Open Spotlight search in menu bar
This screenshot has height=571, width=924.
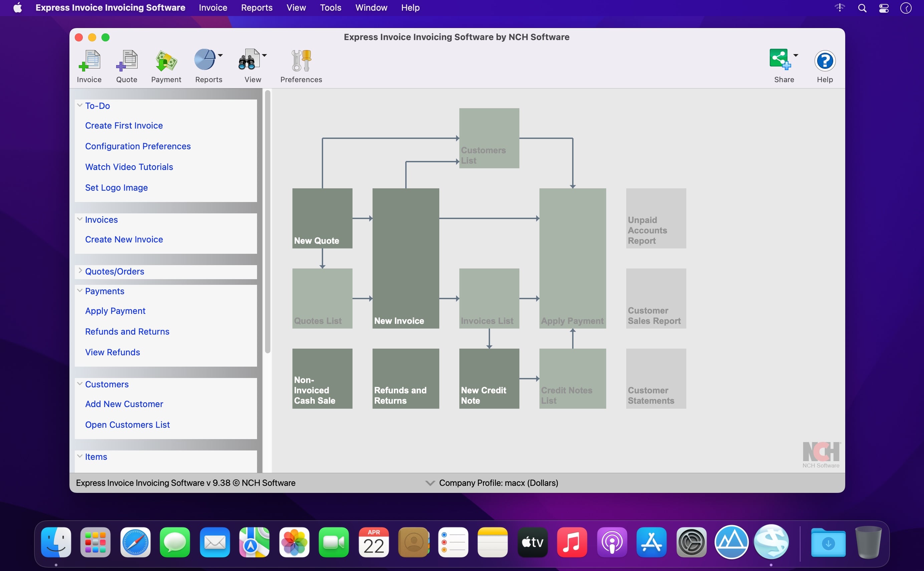point(862,8)
